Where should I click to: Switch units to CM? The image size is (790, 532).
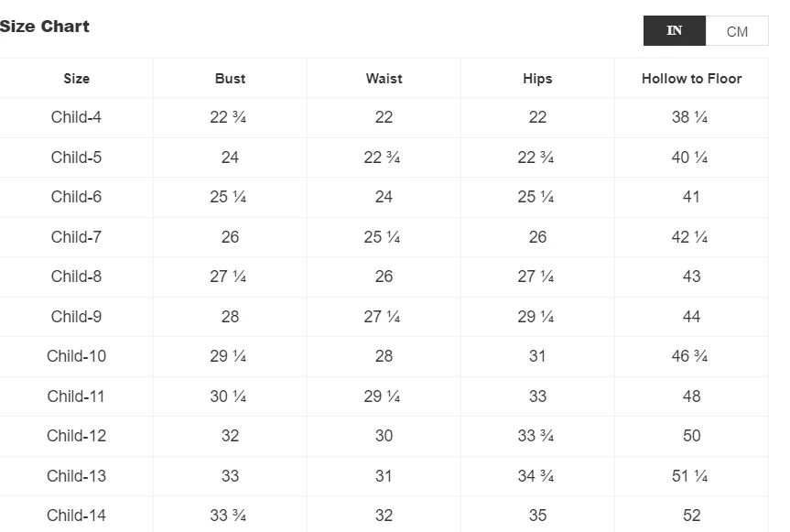(737, 31)
